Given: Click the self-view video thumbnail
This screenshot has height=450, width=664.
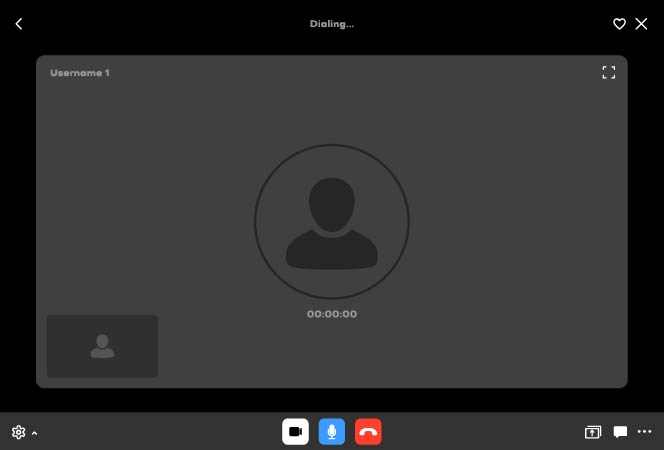Looking at the screenshot, I should tap(102, 346).
